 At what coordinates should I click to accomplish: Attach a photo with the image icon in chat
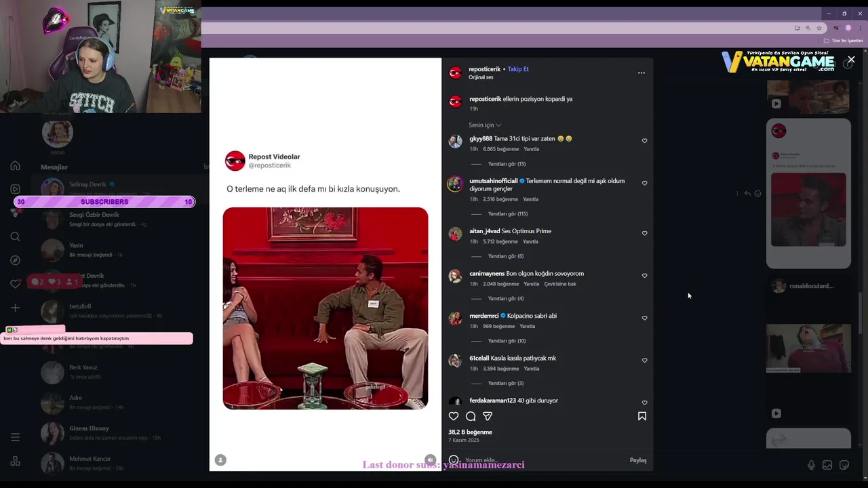(827, 465)
